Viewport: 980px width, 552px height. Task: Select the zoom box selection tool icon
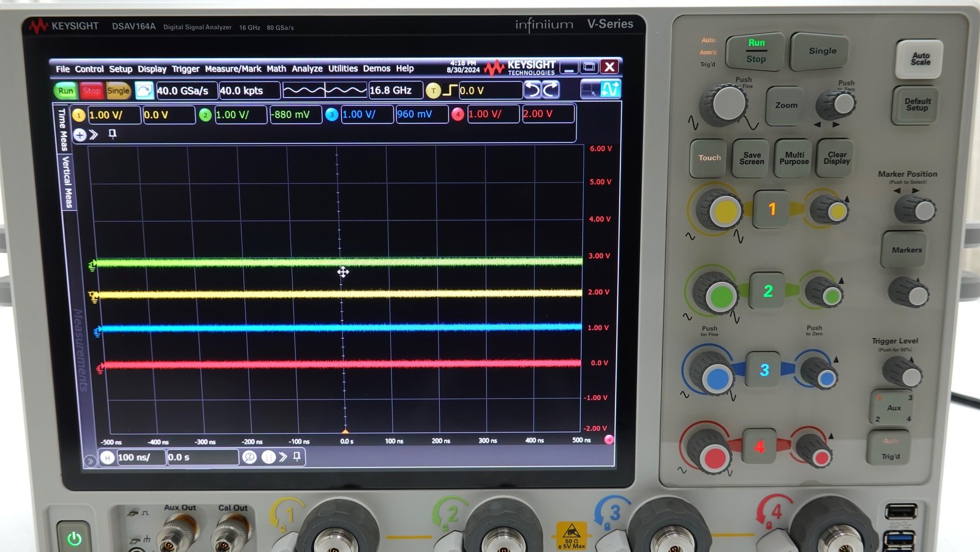590,90
